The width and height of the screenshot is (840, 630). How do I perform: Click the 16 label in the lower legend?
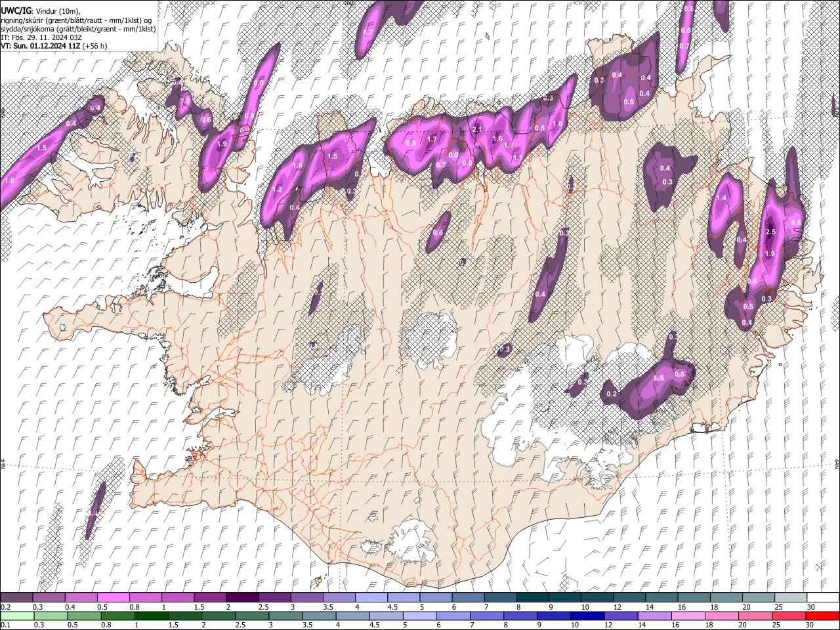click(676, 625)
